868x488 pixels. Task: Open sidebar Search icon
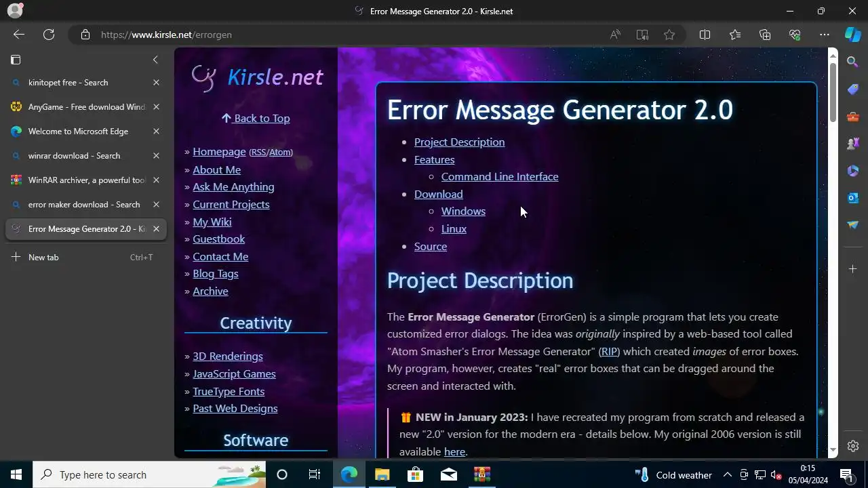point(853,62)
